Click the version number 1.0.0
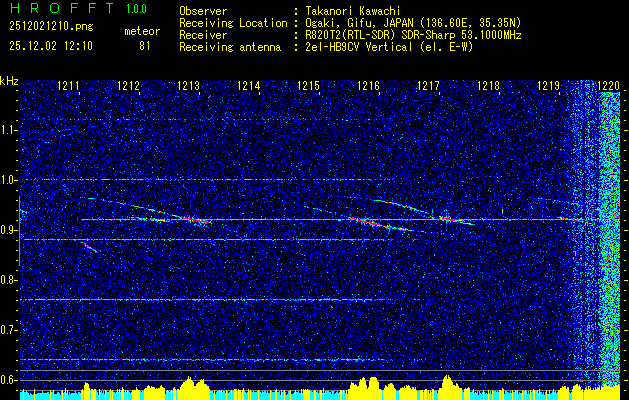The image size is (629, 400). coord(136,8)
